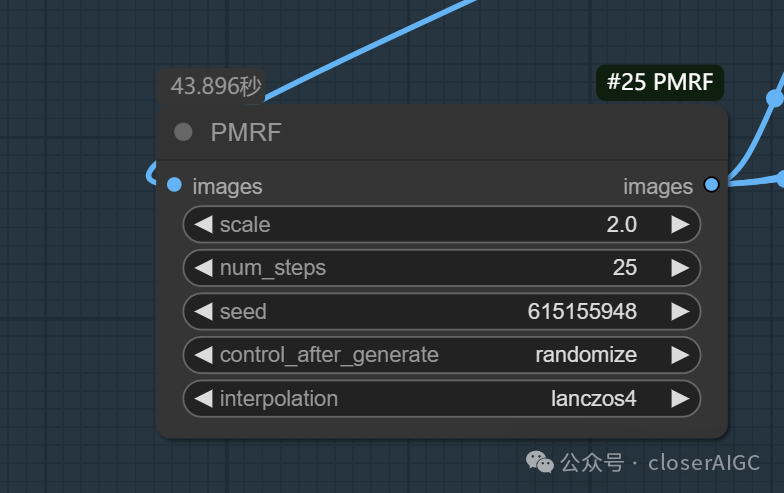
Task: Click the scale value 2.0
Action: pyautogui.click(x=622, y=224)
